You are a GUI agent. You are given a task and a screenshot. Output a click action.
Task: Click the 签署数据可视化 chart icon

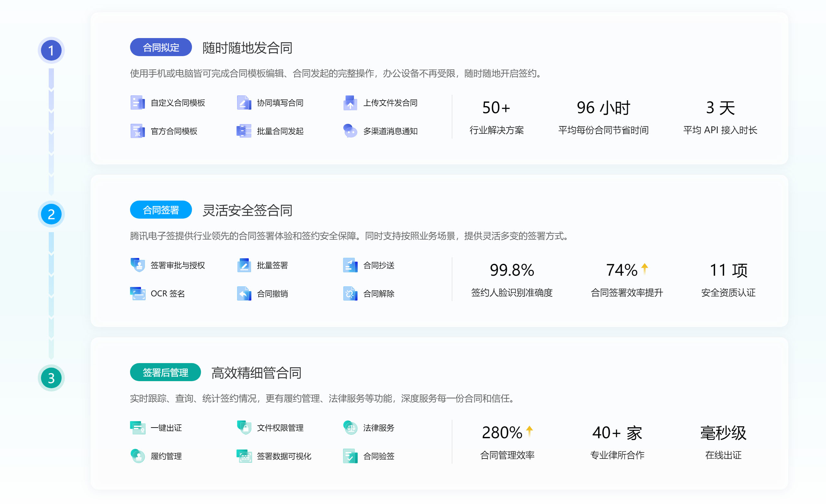tap(244, 456)
